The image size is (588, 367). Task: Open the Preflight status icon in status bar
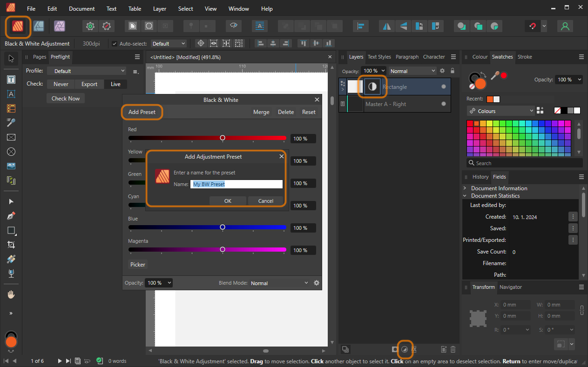[100, 360]
